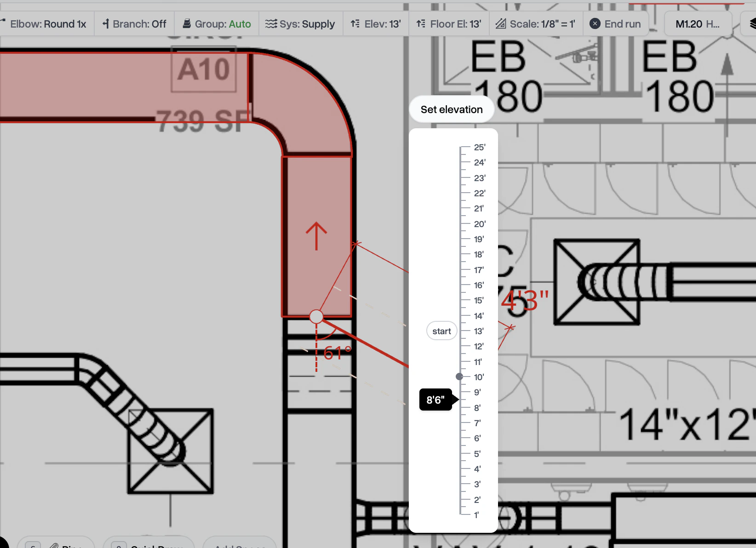Set elevation to 25' on the ruler
The height and width of the screenshot is (548, 756).
pos(480,147)
